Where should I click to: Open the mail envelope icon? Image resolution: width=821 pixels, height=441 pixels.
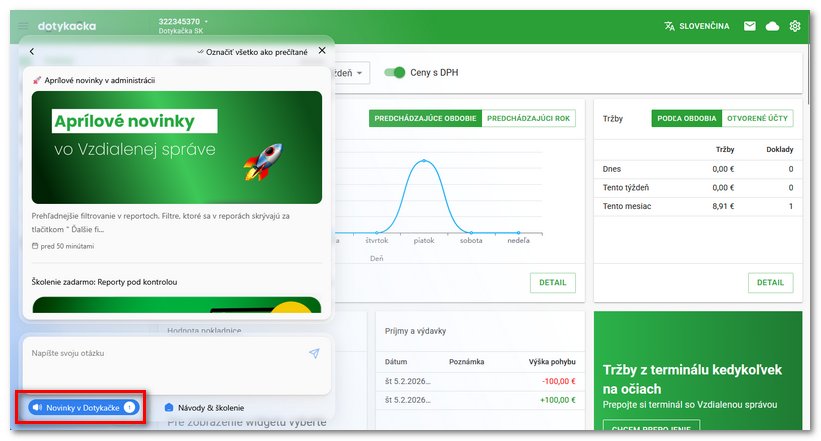pos(749,26)
